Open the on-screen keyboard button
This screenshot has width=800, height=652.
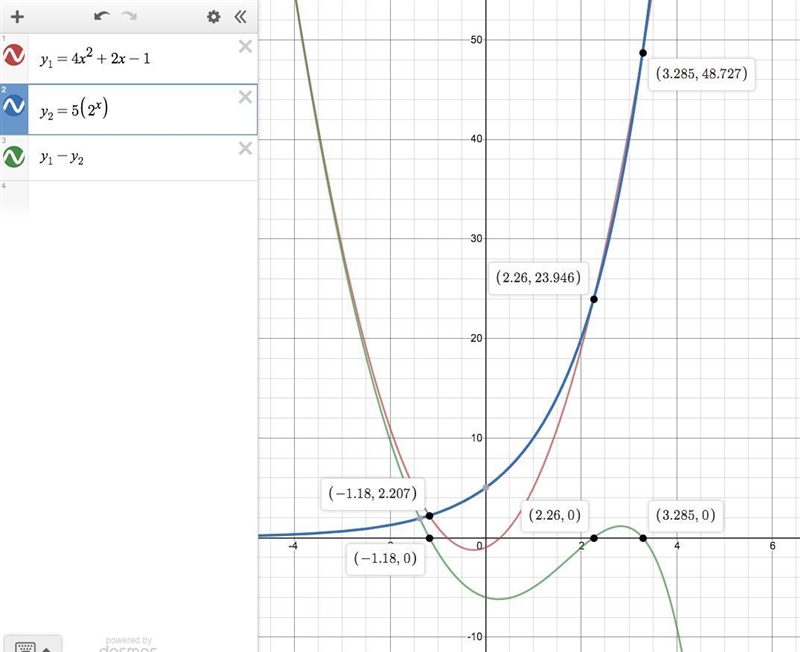[33, 645]
